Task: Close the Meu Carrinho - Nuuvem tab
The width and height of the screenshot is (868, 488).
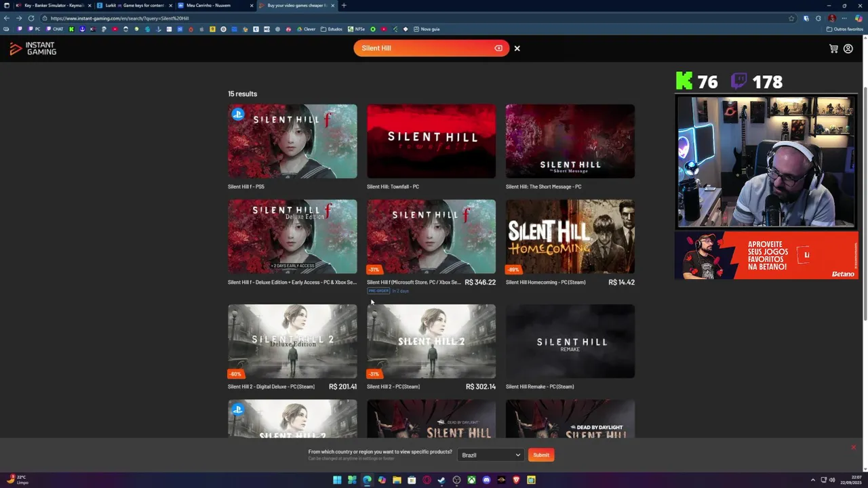Action: pyautogui.click(x=251, y=5)
